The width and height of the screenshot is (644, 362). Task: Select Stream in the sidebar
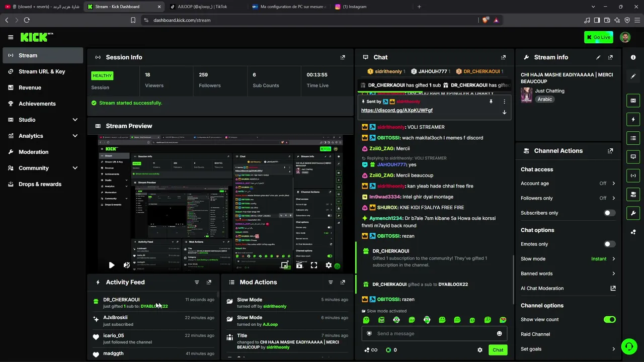click(43, 55)
